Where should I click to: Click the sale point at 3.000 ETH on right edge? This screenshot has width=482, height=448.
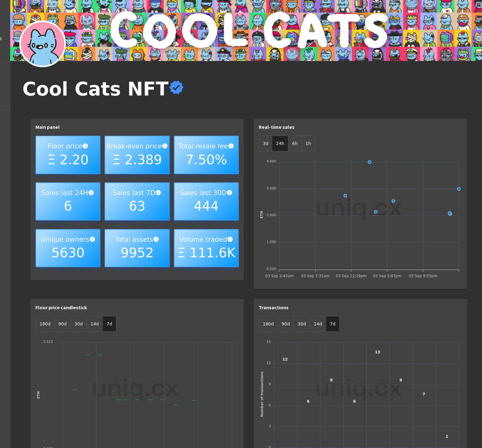tap(459, 189)
